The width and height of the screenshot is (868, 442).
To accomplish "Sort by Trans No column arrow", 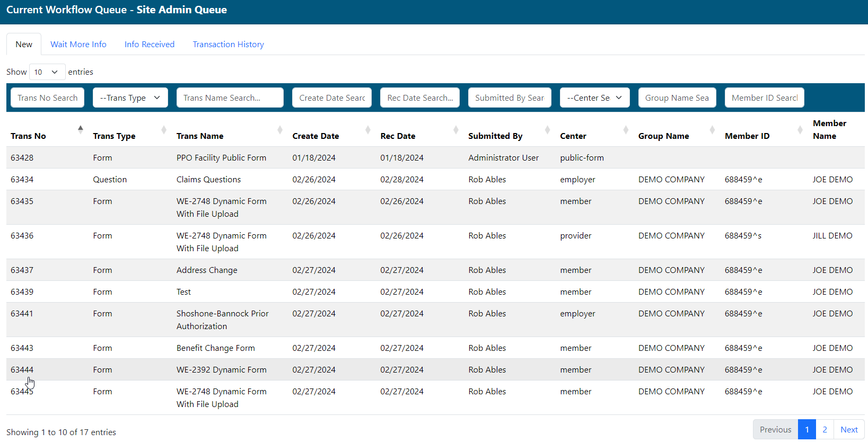I will click(81, 129).
